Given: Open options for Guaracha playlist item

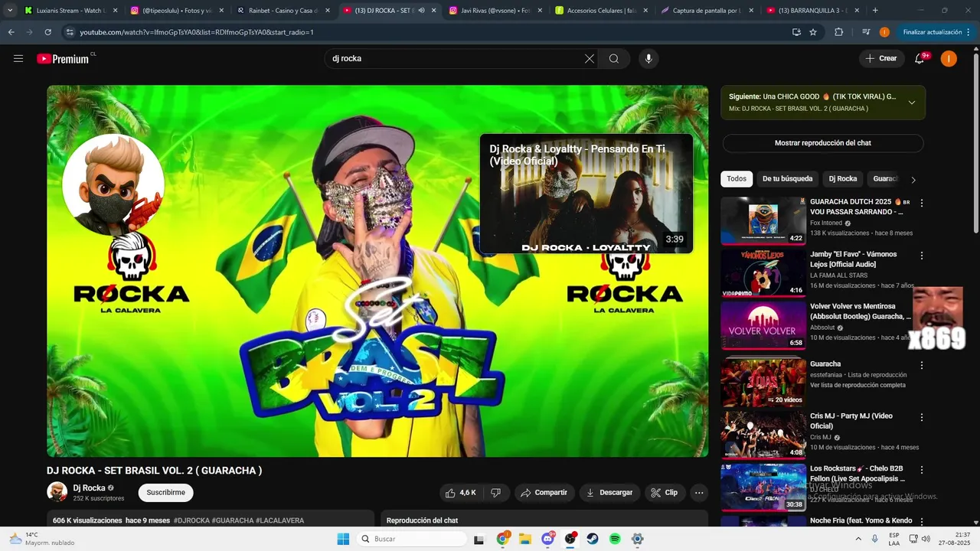Looking at the screenshot, I should click(922, 365).
